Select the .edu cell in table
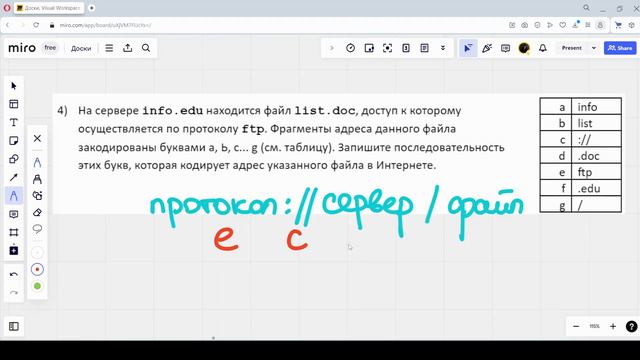This screenshot has height=360, width=640. [596, 188]
